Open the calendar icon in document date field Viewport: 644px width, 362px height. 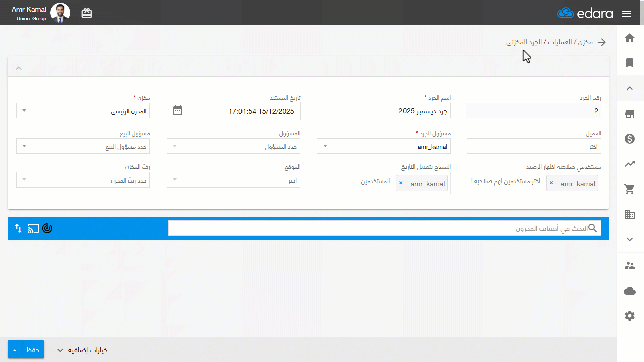pyautogui.click(x=178, y=110)
